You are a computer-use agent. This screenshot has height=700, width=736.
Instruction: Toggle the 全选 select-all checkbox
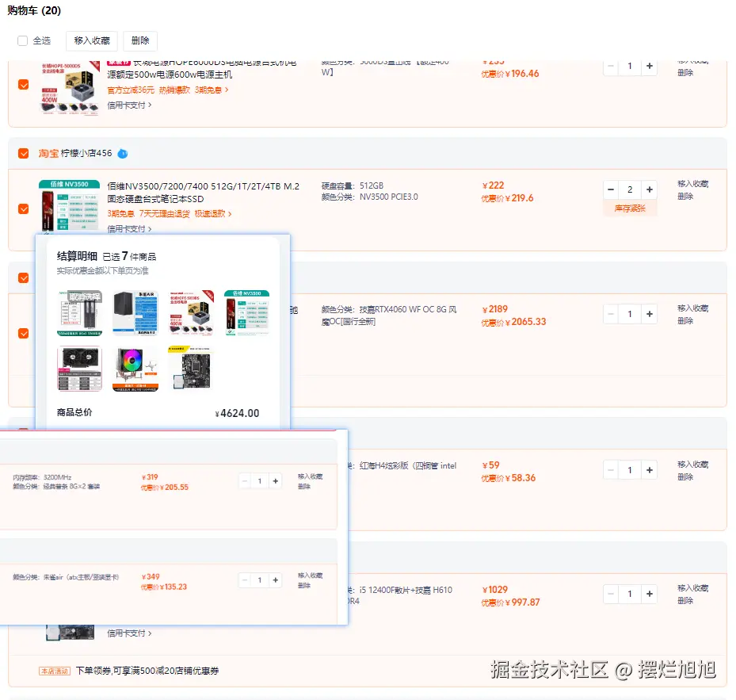click(x=21, y=40)
